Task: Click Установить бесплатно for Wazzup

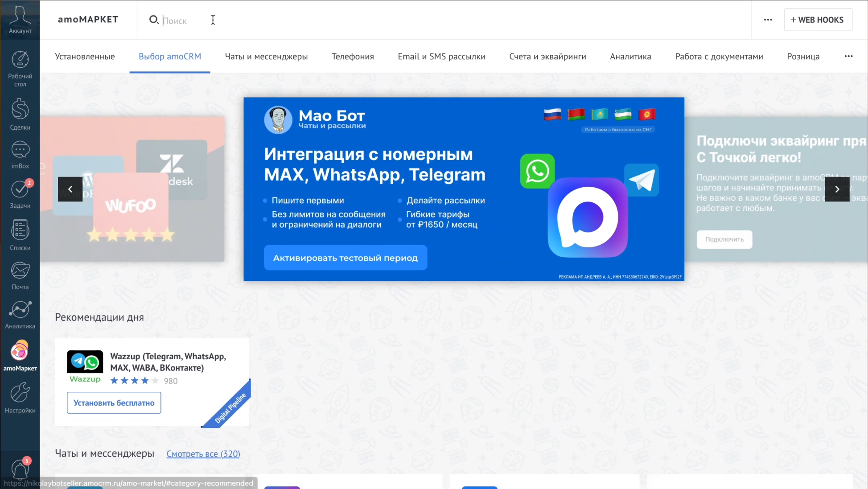Action: [114, 403]
